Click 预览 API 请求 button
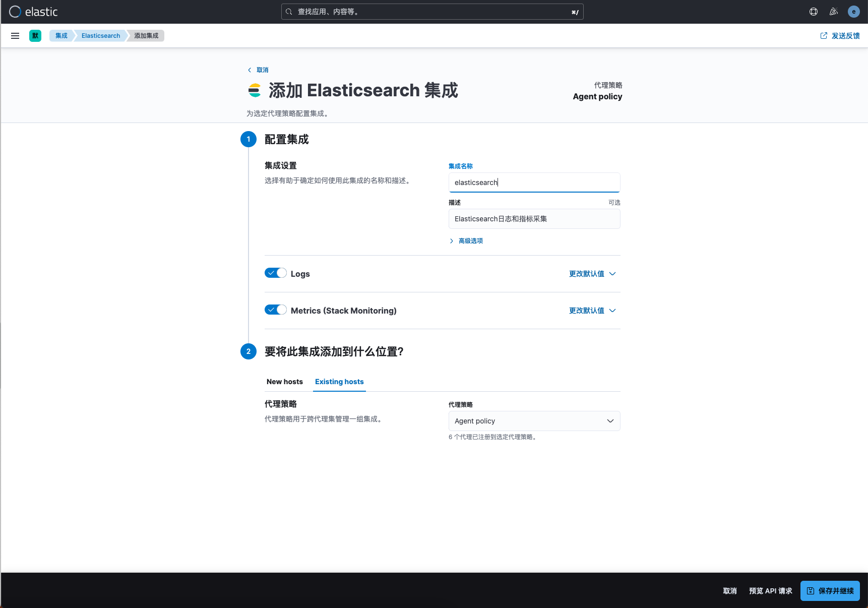Viewport: 868px width, 608px height. tap(771, 591)
